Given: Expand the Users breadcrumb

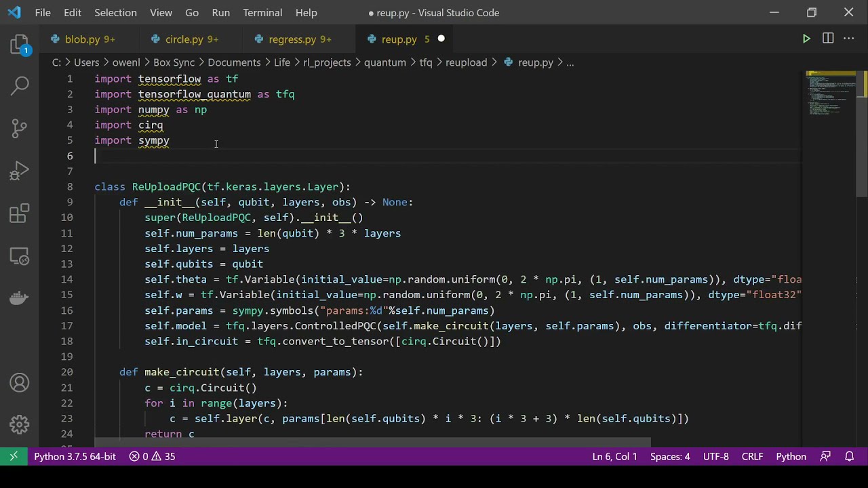Looking at the screenshot, I should click(86, 62).
